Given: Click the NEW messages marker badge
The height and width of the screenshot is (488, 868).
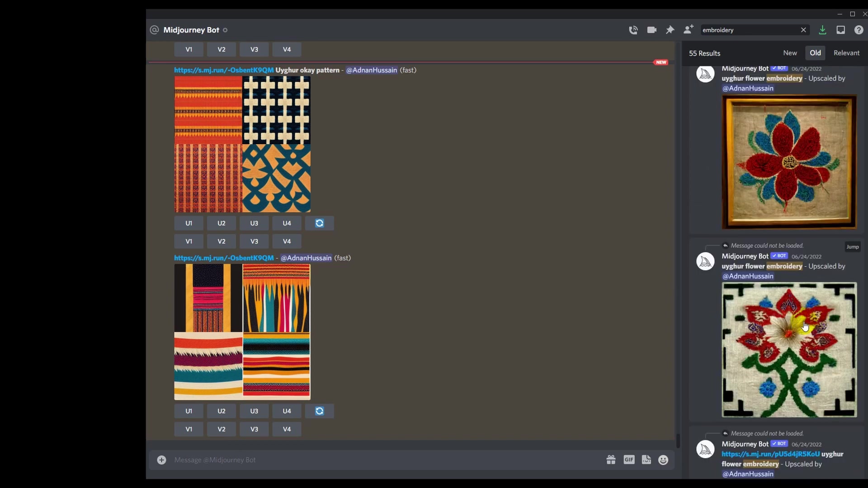Looking at the screenshot, I should click(x=661, y=62).
